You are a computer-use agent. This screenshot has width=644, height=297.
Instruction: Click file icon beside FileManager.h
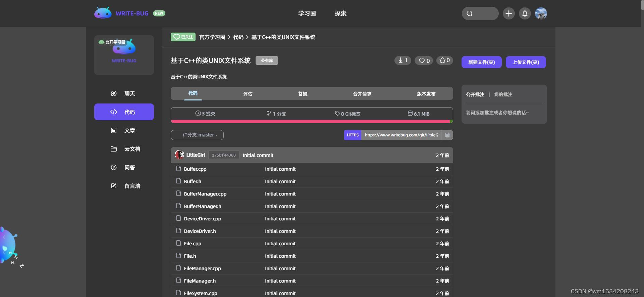pos(178,280)
